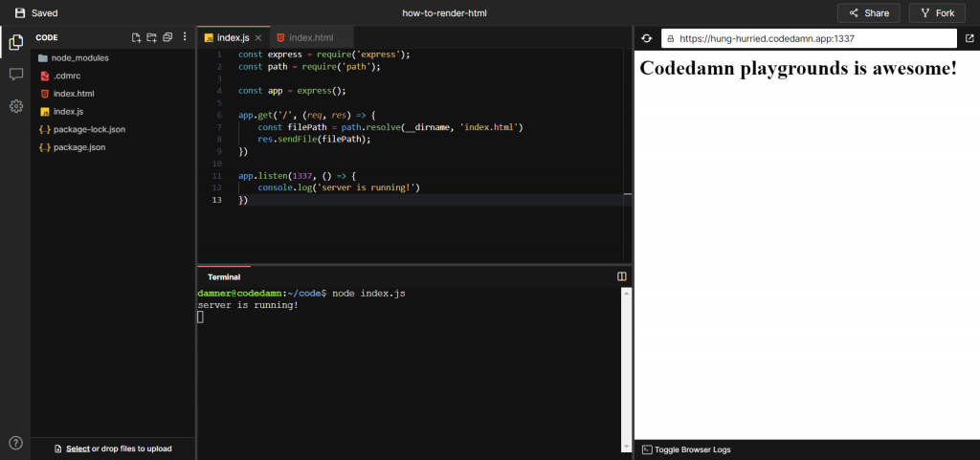
Task: Fork this playground
Action: pyautogui.click(x=937, y=12)
